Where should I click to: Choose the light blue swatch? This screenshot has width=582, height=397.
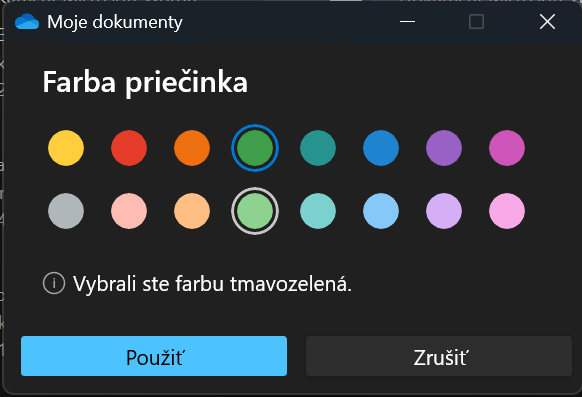(x=381, y=211)
